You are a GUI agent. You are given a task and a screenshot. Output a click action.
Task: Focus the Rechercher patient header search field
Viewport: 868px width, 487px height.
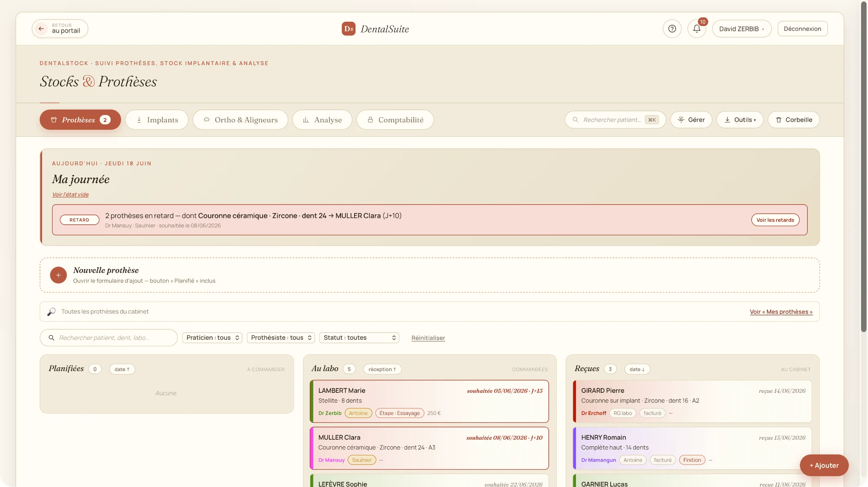(615, 120)
